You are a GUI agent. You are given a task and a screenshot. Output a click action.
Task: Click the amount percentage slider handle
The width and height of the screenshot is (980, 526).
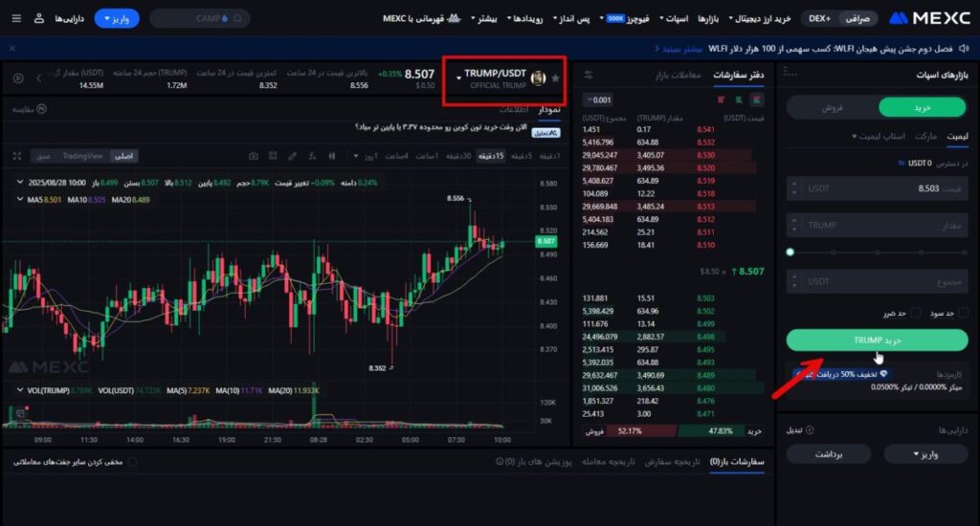(790, 252)
